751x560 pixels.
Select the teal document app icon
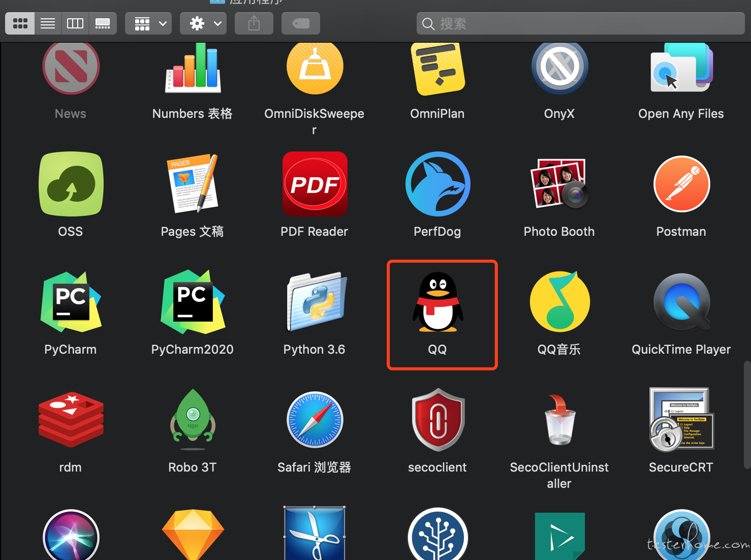click(559, 536)
